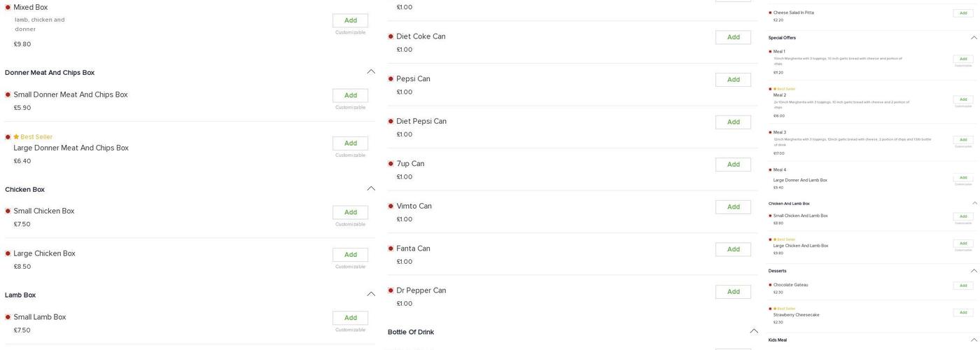Click the red dot icon beside Mixed Box
980x350 pixels.
[x=8, y=8]
